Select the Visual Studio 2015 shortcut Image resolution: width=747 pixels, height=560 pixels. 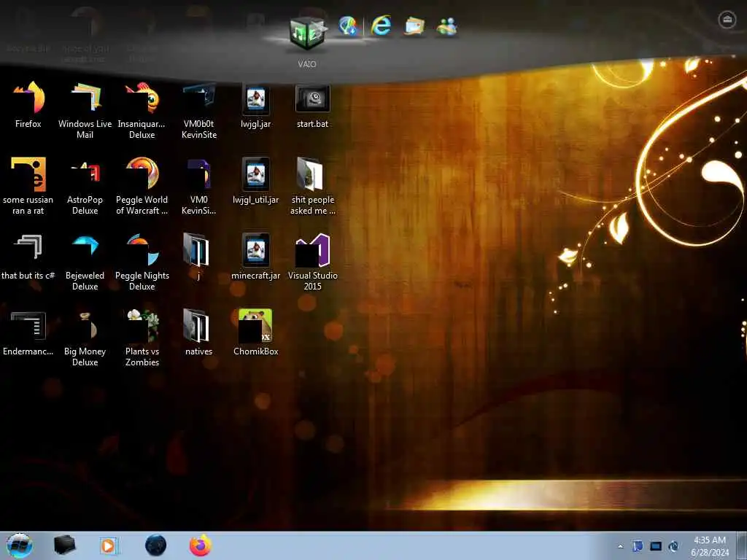point(312,250)
